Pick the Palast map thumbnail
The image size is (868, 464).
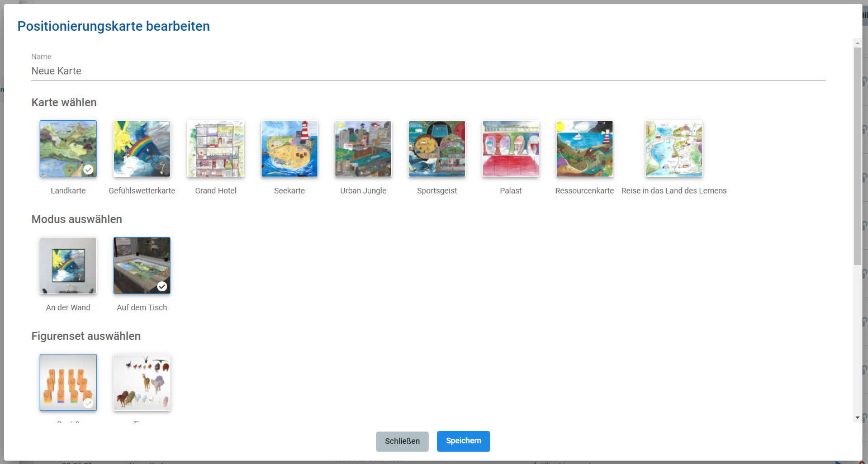tap(511, 149)
